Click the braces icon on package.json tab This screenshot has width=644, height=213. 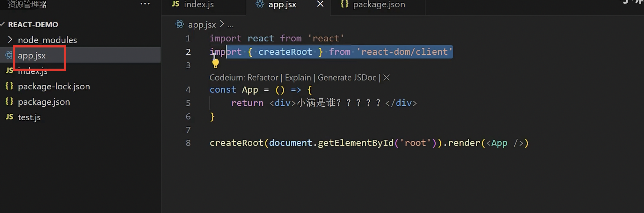pyautogui.click(x=344, y=4)
